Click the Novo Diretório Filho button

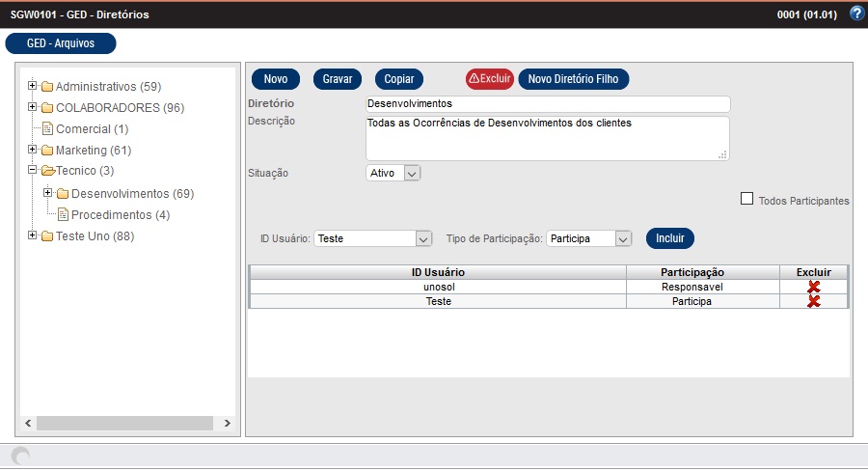click(x=574, y=79)
